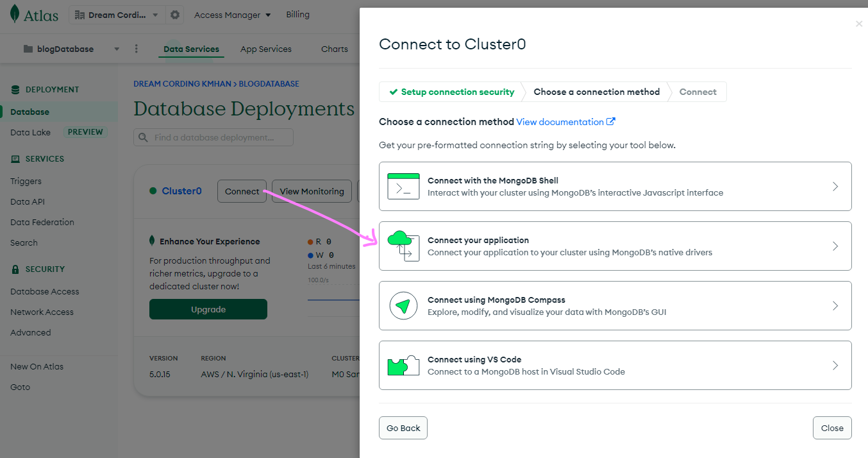Click the Enhance Your Experience leaf icon
Screen dimensions: 868x458
(x=152, y=241)
